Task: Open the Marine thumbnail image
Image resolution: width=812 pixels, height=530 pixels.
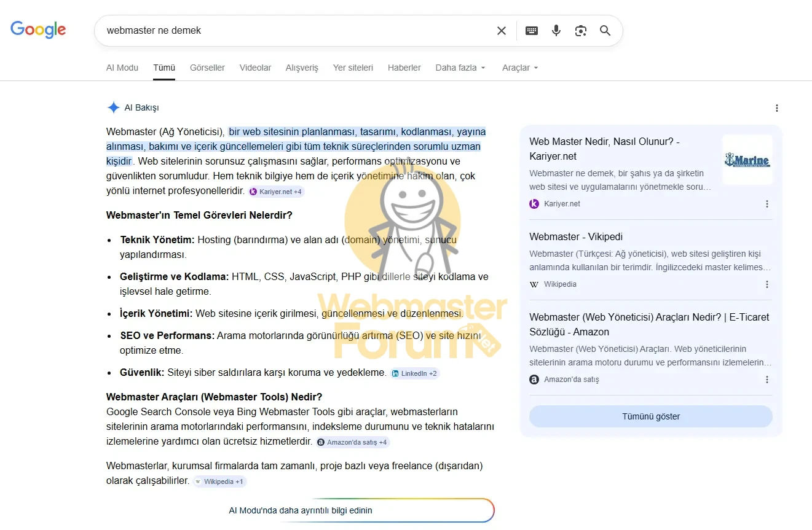Action: (x=747, y=160)
